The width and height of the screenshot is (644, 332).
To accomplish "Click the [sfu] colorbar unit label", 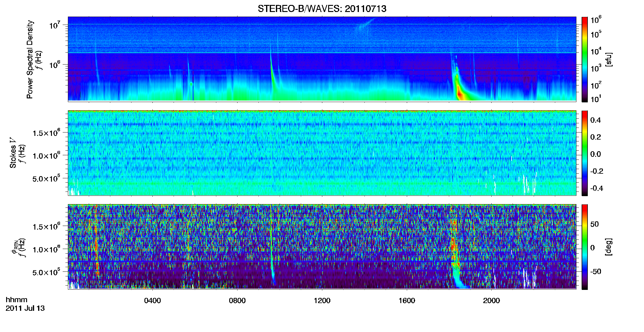I will pyautogui.click(x=609, y=59).
